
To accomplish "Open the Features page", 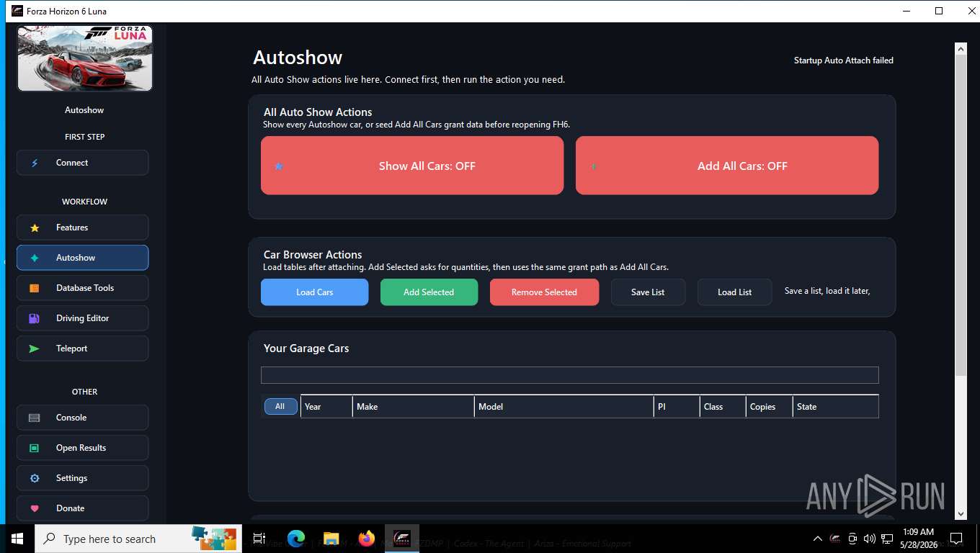I will tap(83, 228).
